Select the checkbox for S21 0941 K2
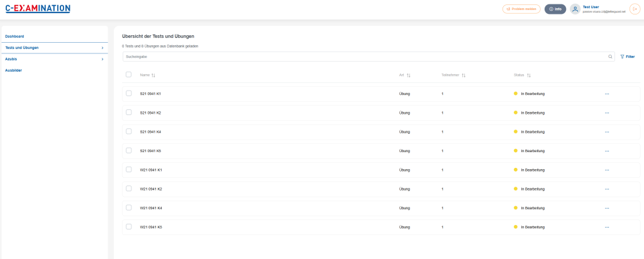Viewport: 644px width, 259px height. tap(129, 113)
